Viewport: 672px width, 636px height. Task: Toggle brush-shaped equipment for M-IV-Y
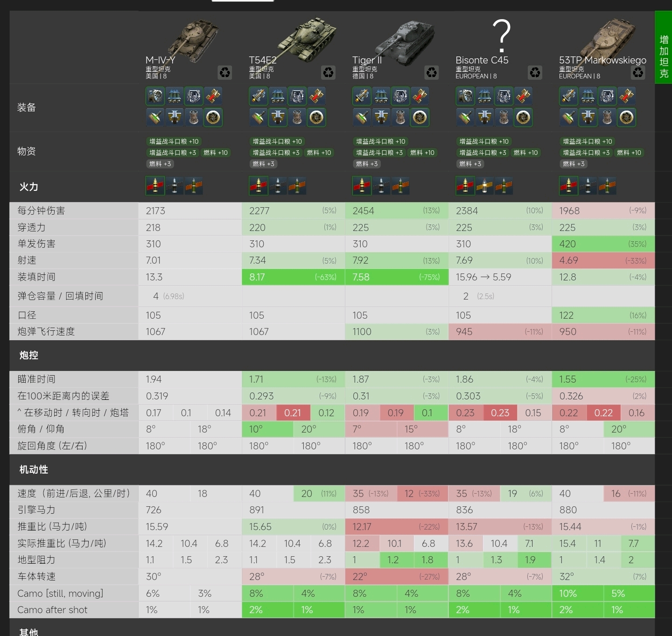coord(155,117)
